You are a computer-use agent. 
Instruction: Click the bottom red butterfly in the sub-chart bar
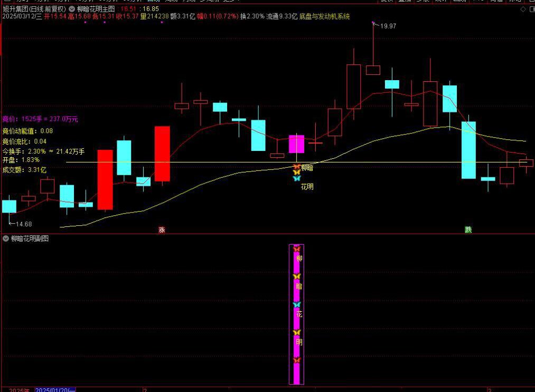(296, 360)
